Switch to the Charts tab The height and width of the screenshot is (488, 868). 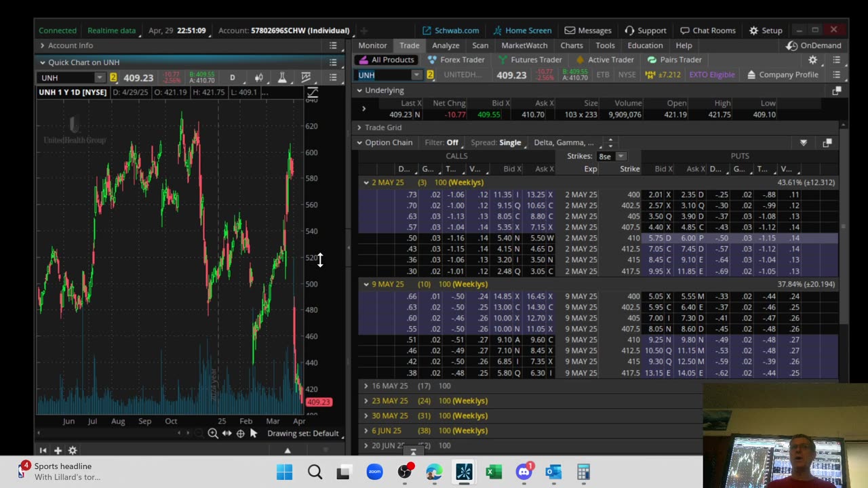(572, 45)
